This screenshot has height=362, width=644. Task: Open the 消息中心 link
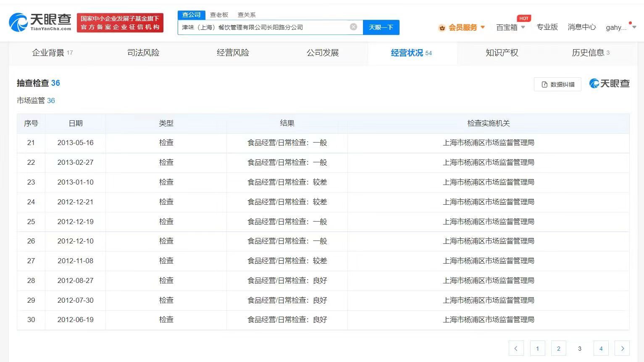(x=582, y=27)
